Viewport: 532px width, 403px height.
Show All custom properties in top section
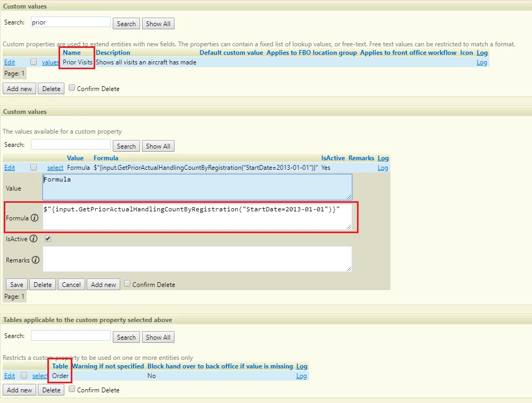coord(158,23)
